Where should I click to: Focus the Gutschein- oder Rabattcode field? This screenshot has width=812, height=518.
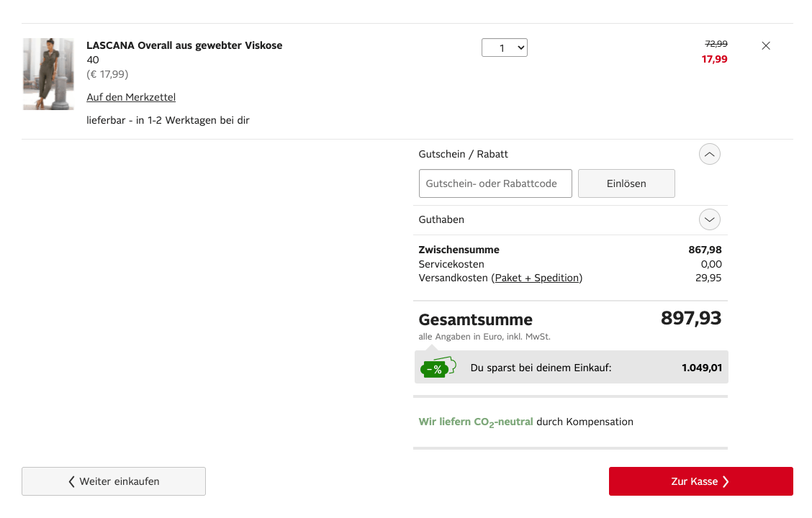[495, 183]
